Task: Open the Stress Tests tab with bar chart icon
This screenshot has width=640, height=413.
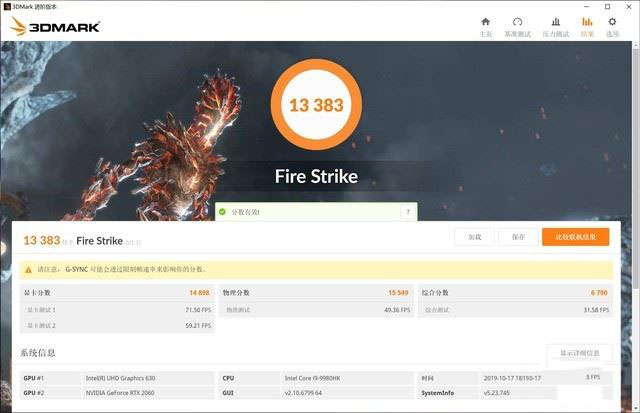Action: point(556,27)
